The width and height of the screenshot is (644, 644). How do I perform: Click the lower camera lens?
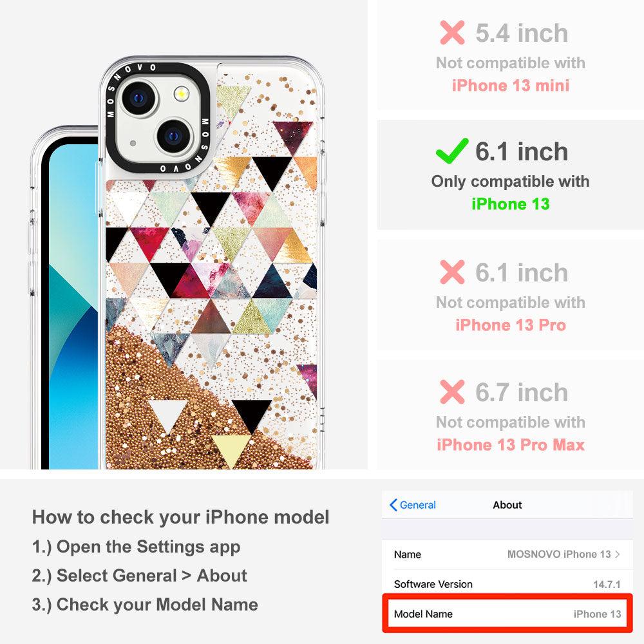coord(174,137)
